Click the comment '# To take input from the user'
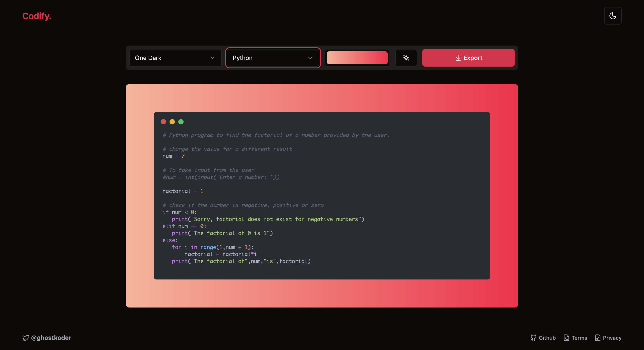This screenshot has width=644, height=350. tap(208, 170)
